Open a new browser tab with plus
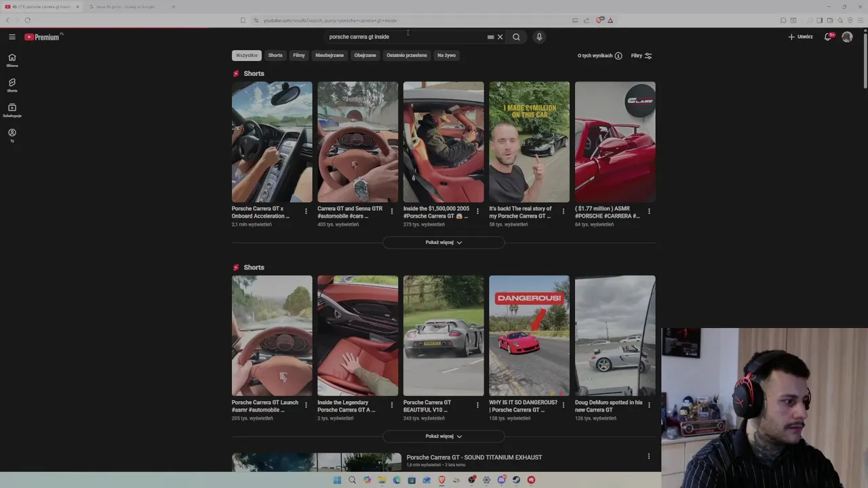 pos(173,7)
